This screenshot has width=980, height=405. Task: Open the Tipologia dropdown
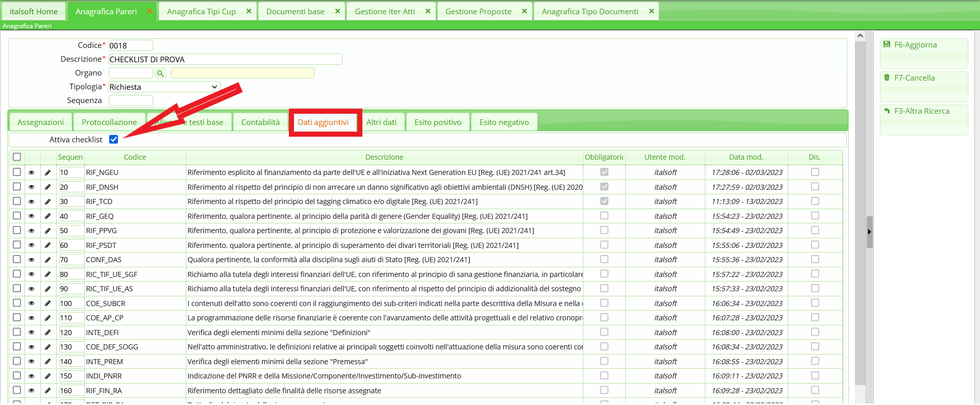click(164, 87)
